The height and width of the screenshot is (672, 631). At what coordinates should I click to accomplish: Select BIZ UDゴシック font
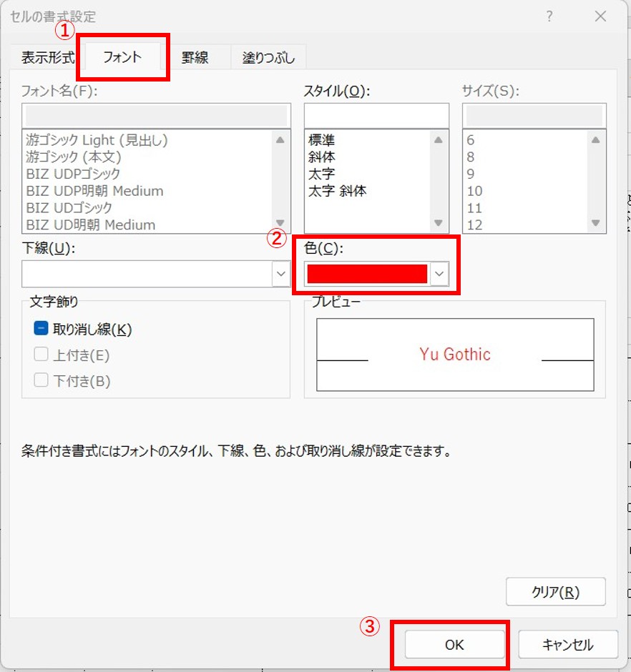69,208
